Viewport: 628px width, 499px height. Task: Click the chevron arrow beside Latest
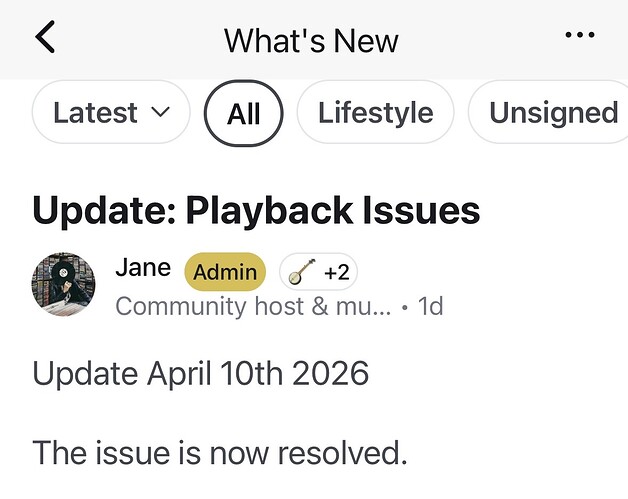161,113
